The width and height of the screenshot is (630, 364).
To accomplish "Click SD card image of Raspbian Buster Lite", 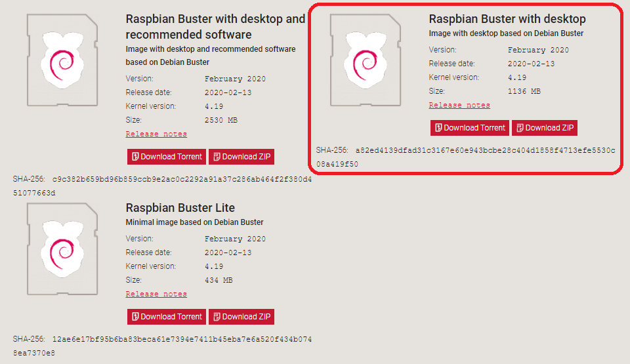I will (62, 249).
